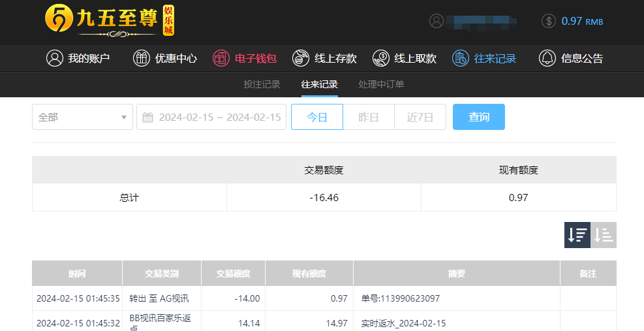Click the 现有额度 table column header
Image resolution: width=644 pixels, height=331 pixels.
pyautogui.click(x=309, y=274)
